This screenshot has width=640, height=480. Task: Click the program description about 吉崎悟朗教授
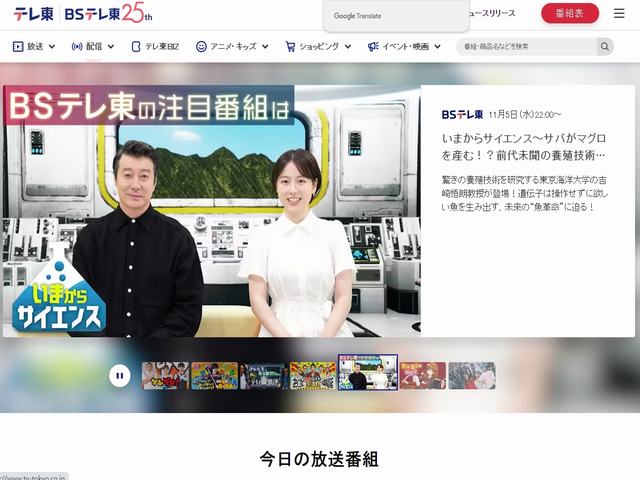pyautogui.click(x=524, y=193)
